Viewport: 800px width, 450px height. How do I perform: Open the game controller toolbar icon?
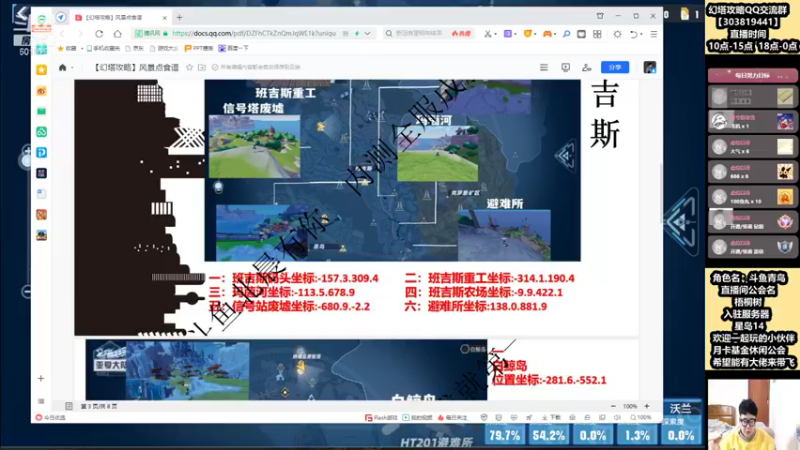tap(547, 34)
